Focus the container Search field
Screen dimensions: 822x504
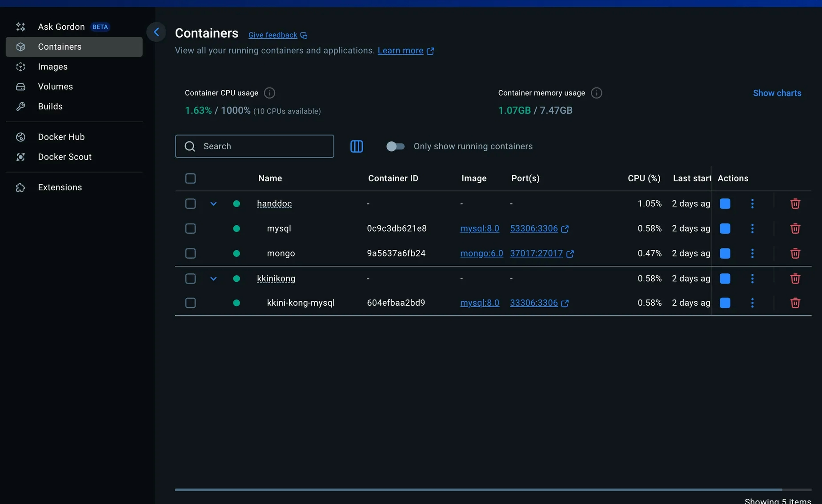coord(254,146)
